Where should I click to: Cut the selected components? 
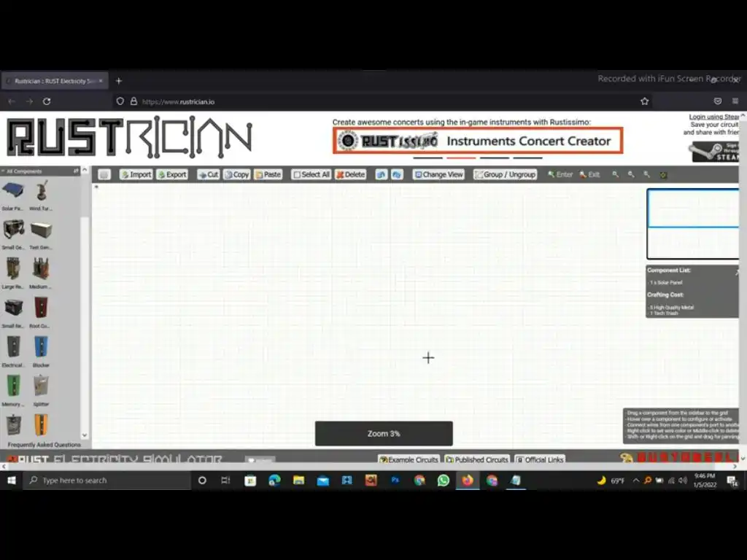(x=208, y=175)
